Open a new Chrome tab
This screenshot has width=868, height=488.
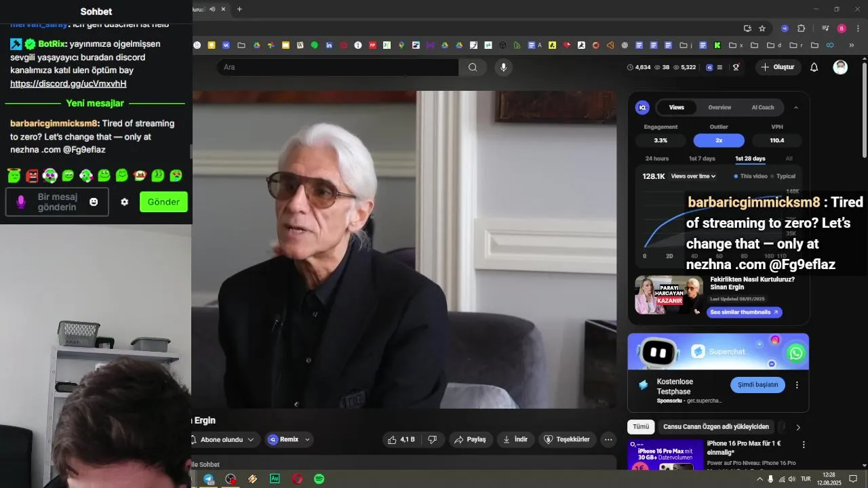click(239, 9)
